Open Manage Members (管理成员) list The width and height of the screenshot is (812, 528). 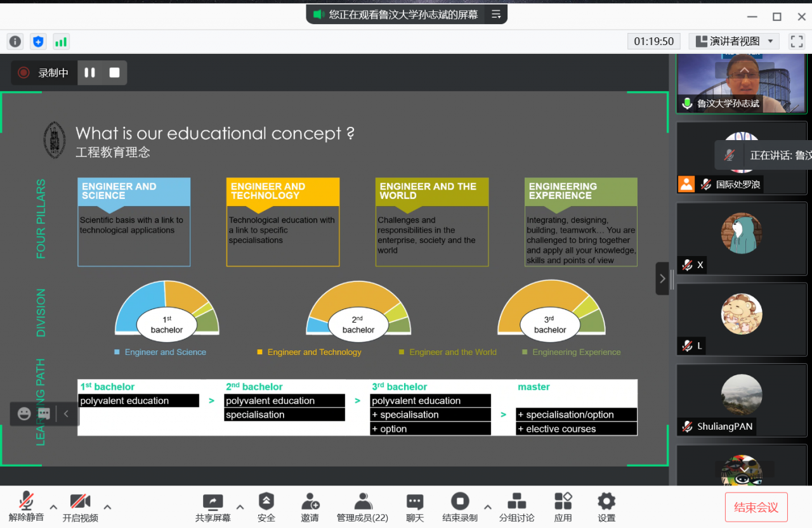(x=362, y=508)
